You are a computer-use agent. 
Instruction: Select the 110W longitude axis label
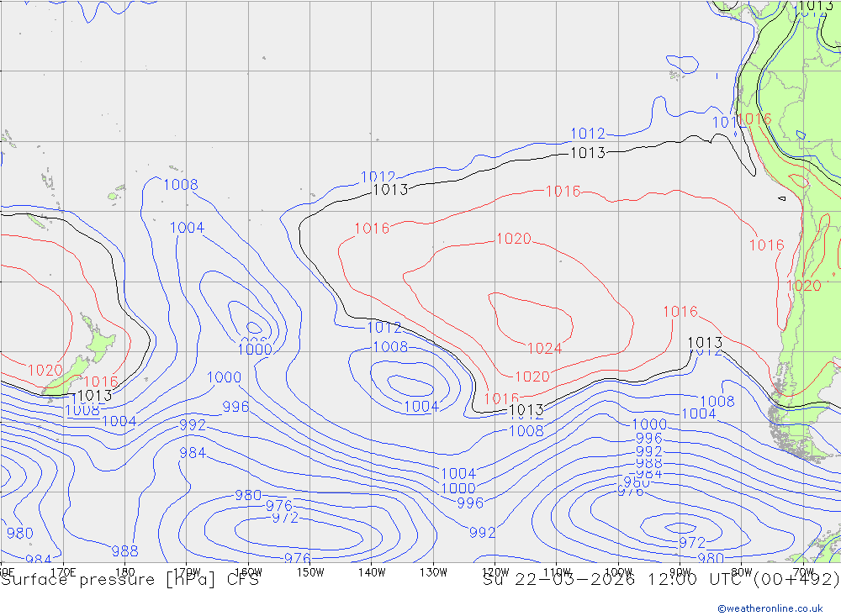557,572
